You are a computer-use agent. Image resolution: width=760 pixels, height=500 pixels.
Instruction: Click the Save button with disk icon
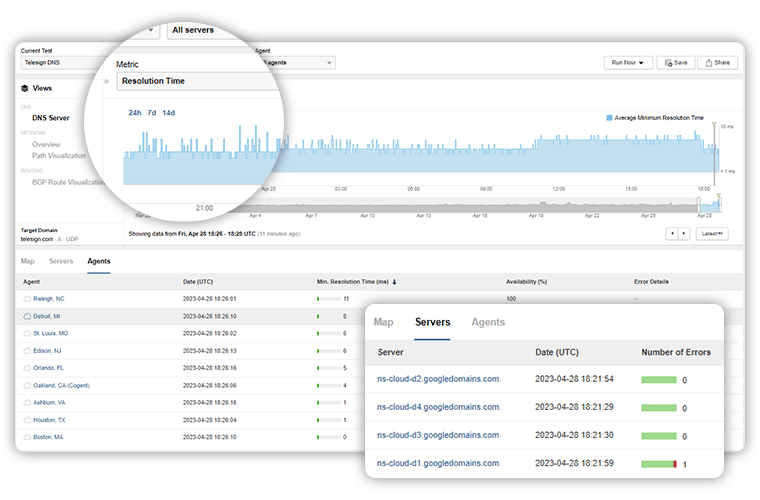[x=676, y=62]
